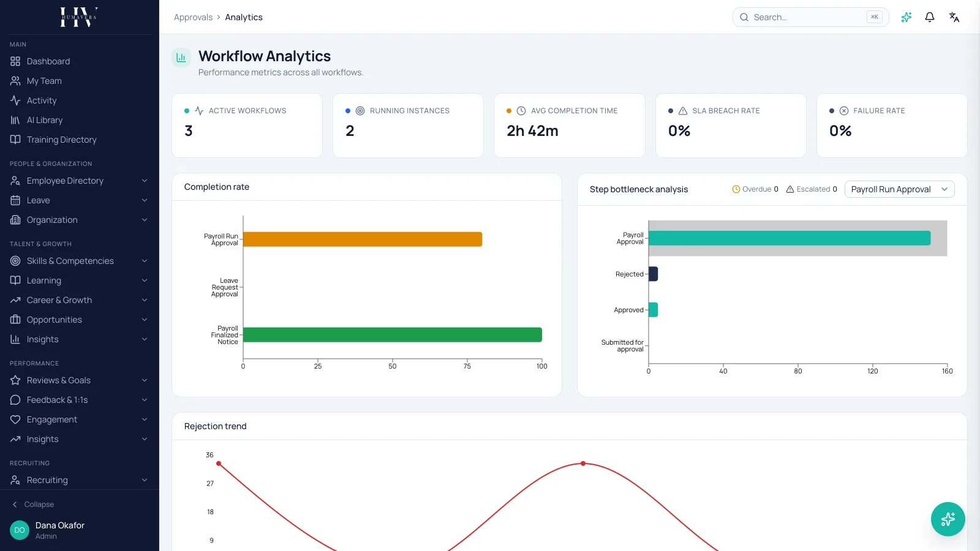Click Performance Insights trend line icon
Screen dimensions: 980x551
tap(15, 439)
